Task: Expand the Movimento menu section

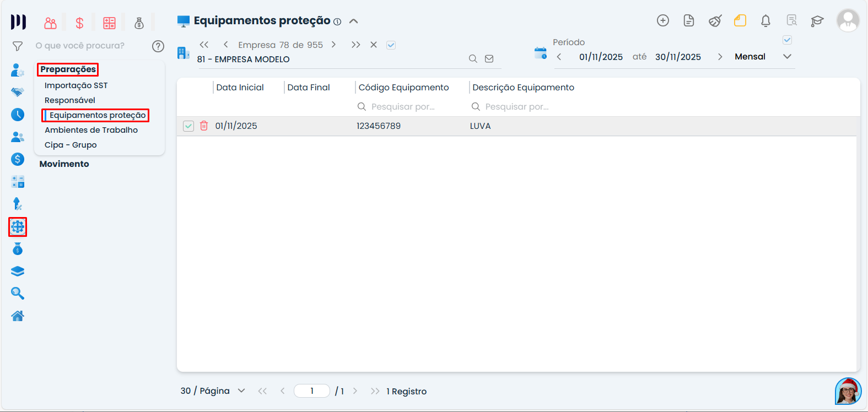Action: (x=64, y=164)
